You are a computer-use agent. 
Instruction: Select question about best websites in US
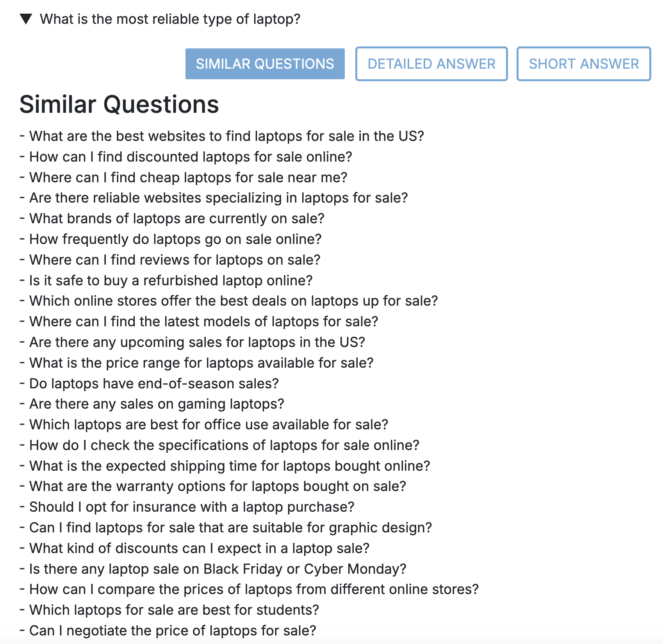click(226, 136)
